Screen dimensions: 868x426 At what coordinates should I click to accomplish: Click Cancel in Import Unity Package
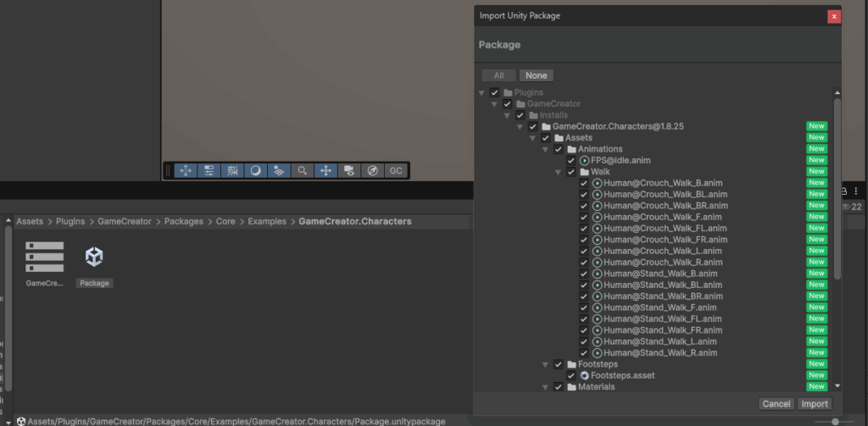[x=776, y=404]
